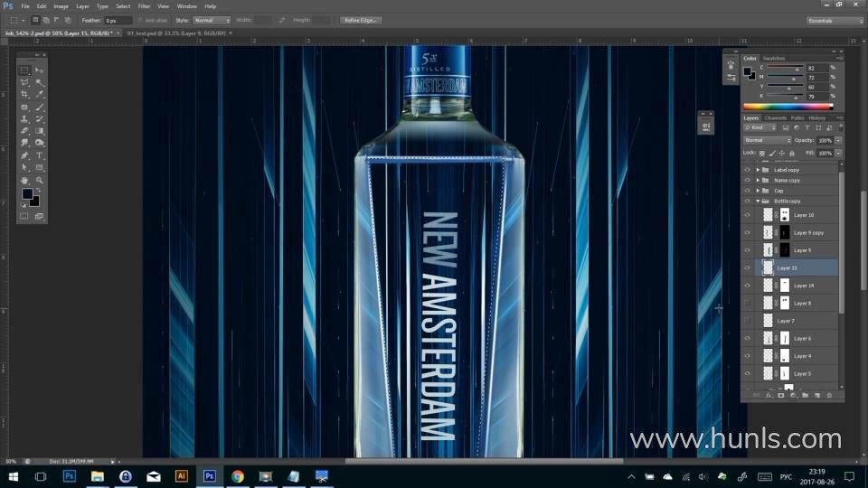Open the Kind filter dropdown
Viewport: 868px width, 488px height.
[x=760, y=127]
